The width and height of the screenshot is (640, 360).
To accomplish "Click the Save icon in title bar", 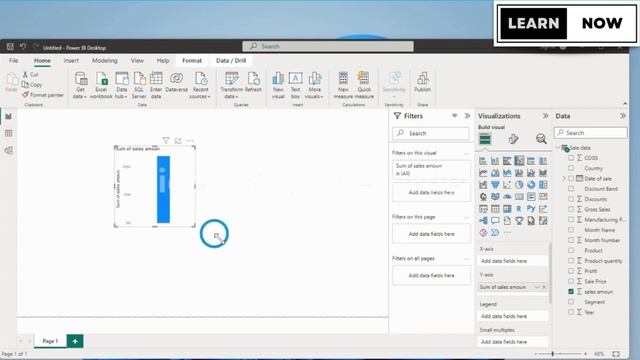I will [x=10, y=47].
